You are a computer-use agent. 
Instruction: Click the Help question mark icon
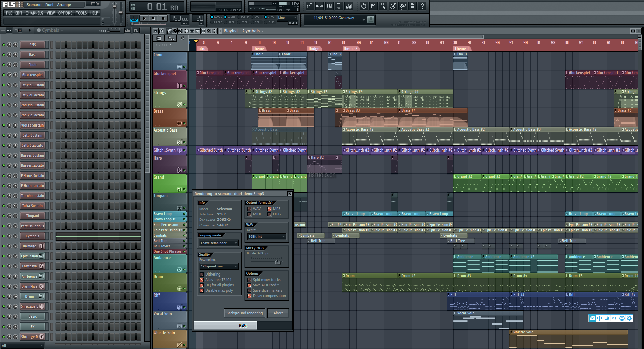point(422,6)
